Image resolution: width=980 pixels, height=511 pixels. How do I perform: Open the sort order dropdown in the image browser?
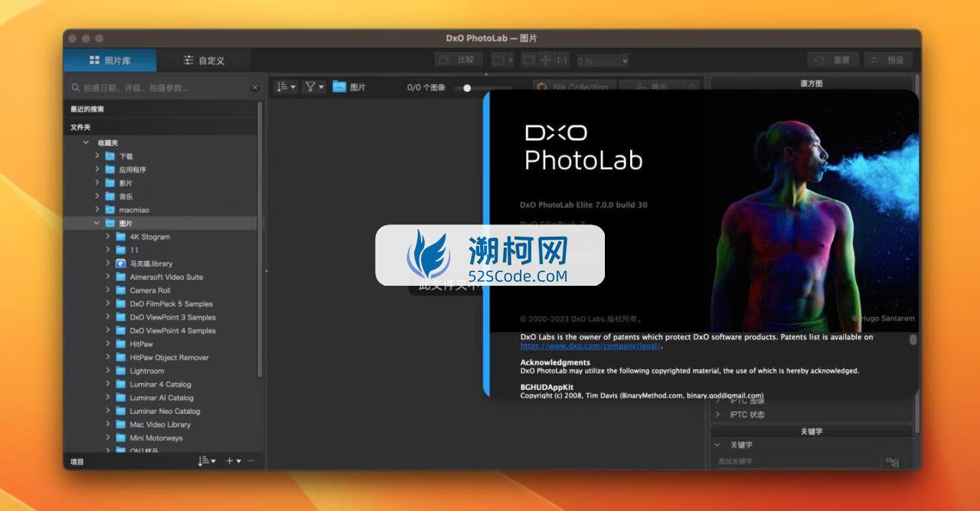(286, 87)
